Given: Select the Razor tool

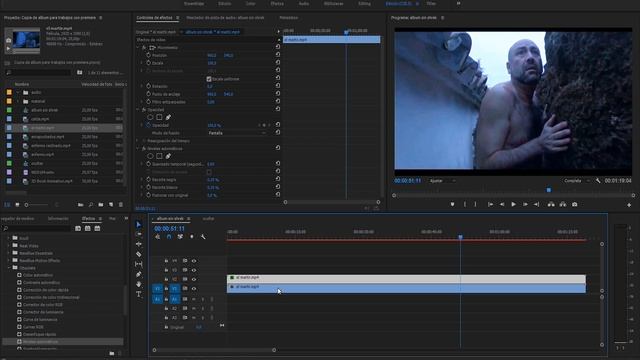Looking at the screenshot, I should click(x=138, y=254).
